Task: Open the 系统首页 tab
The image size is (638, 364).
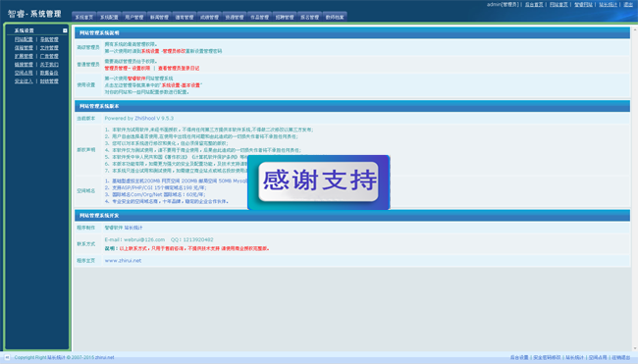Action: [84, 17]
